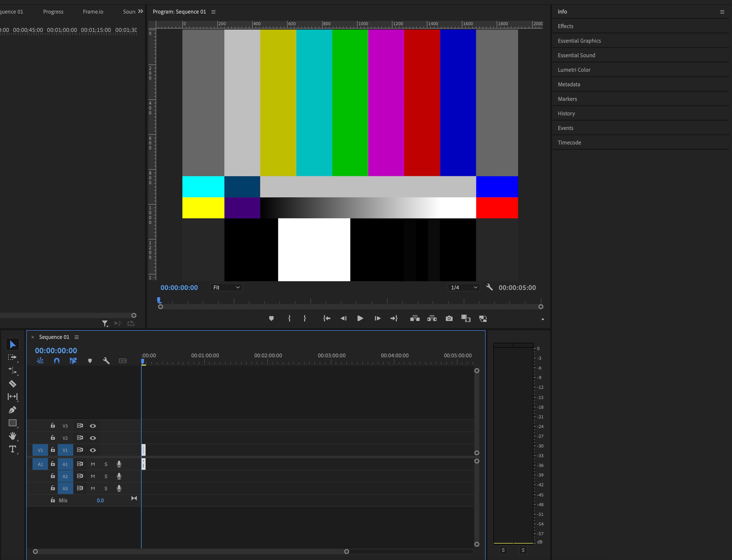Image resolution: width=732 pixels, height=560 pixels.
Task: Click the timeline horizontal zoom scrollbar
Action: click(191, 552)
